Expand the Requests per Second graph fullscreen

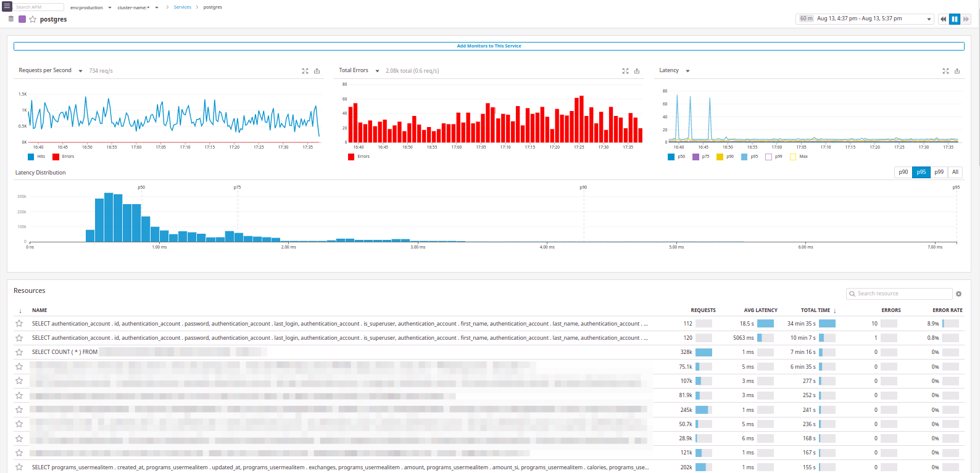[x=305, y=71]
